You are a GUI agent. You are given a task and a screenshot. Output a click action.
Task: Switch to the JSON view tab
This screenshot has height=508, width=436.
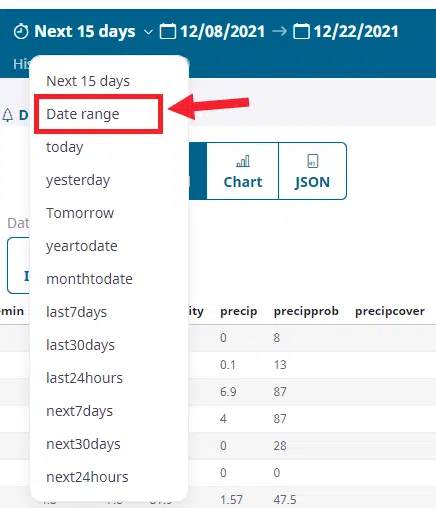pos(312,171)
